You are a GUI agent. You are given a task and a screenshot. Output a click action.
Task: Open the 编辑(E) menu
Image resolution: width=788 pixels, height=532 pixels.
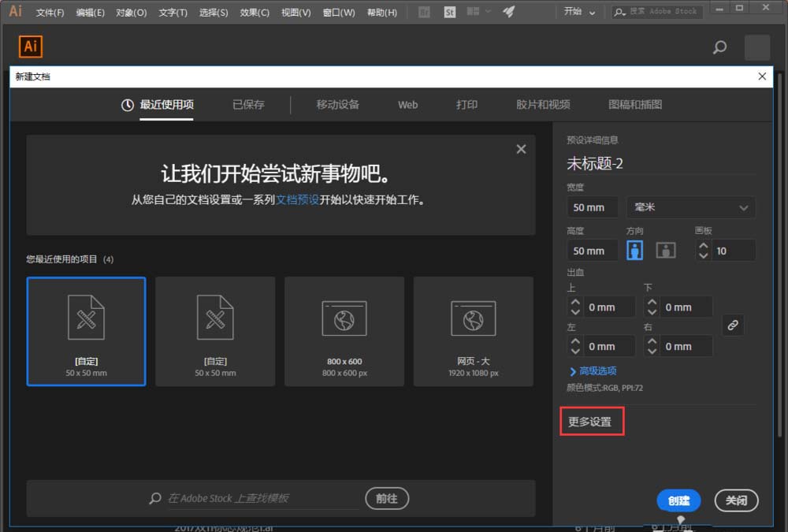coord(91,12)
